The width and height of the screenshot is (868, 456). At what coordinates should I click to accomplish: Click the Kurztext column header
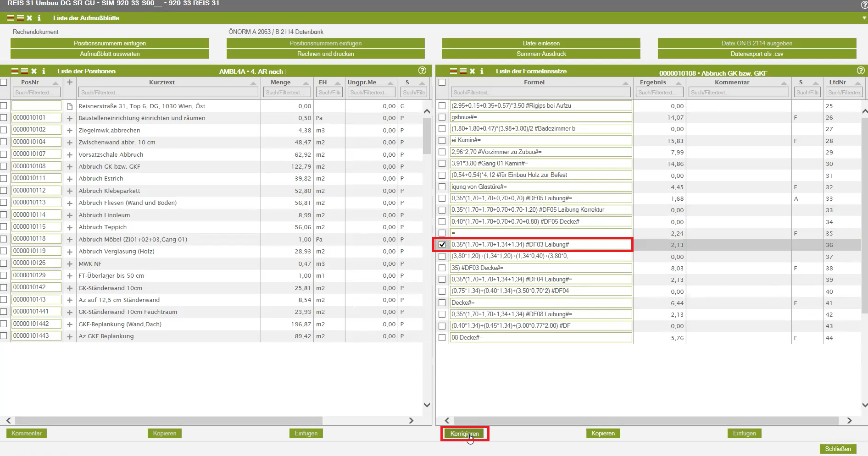point(161,82)
